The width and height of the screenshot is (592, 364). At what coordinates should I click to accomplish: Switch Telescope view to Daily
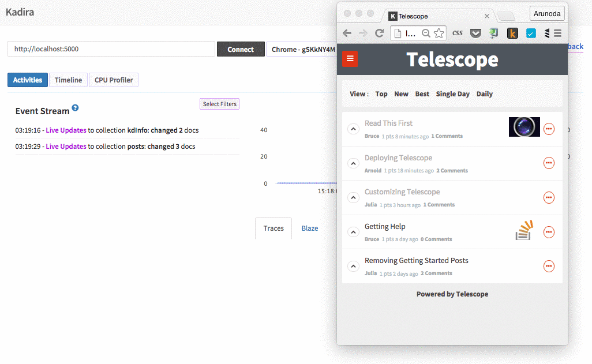click(x=485, y=94)
